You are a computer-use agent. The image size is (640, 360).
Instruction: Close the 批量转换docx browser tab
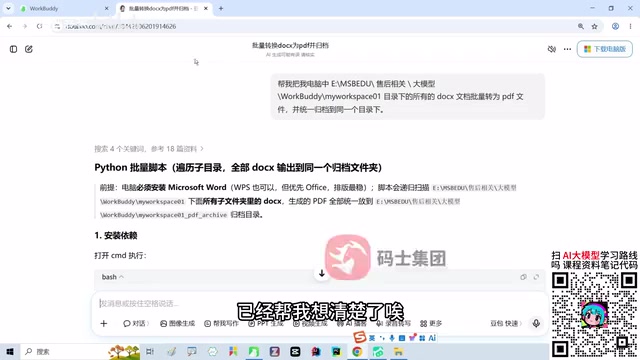coord(206,8)
